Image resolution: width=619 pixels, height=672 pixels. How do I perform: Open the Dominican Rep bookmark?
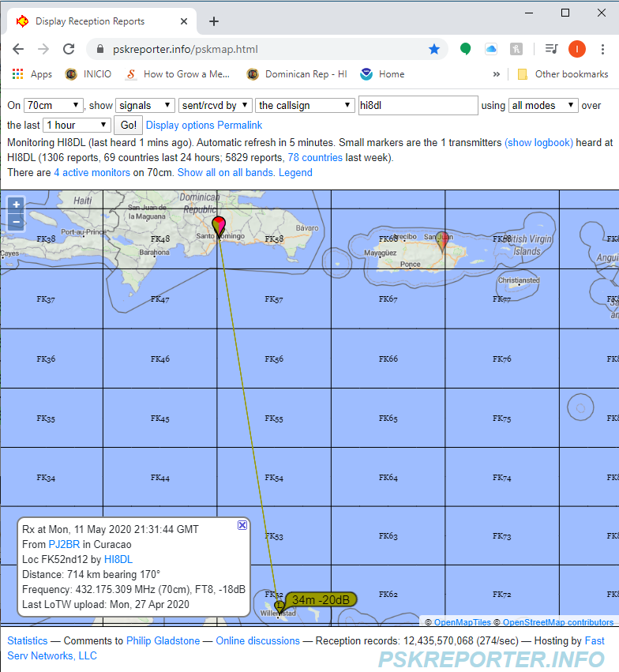point(297,74)
